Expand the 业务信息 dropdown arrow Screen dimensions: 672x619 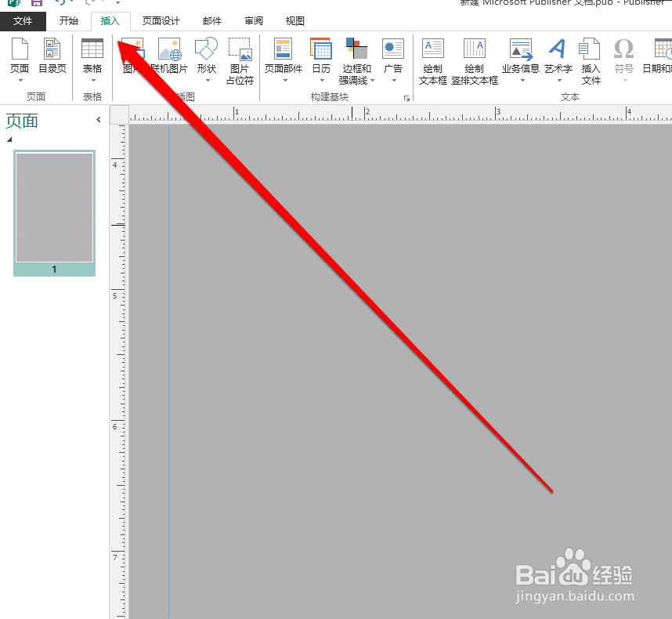click(x=522, y=81)
